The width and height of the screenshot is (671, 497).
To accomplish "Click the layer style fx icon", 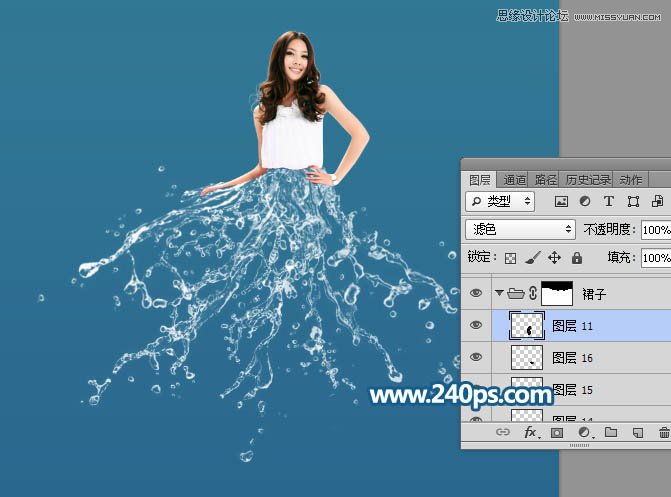I will coord(531,433).
